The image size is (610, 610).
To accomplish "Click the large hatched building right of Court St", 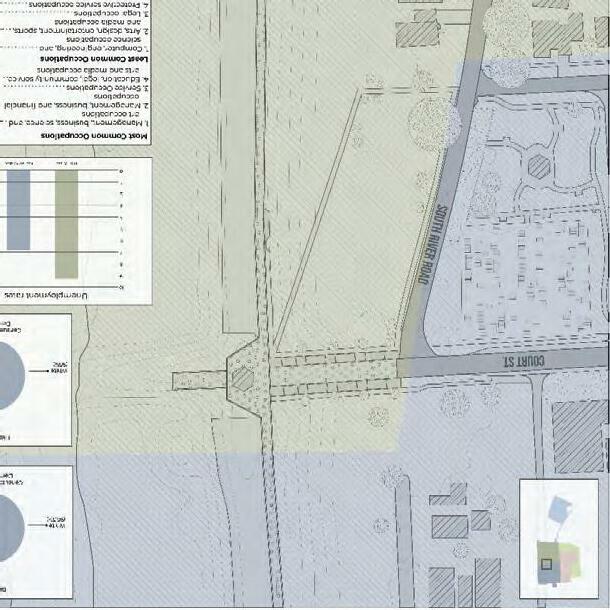I will (x=579, y=436).
